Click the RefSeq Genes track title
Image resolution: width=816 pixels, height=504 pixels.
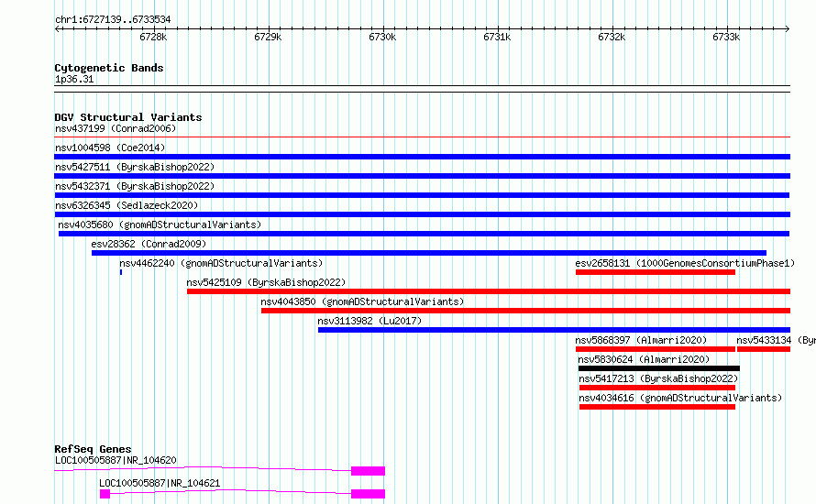click(x=93, y=449)
